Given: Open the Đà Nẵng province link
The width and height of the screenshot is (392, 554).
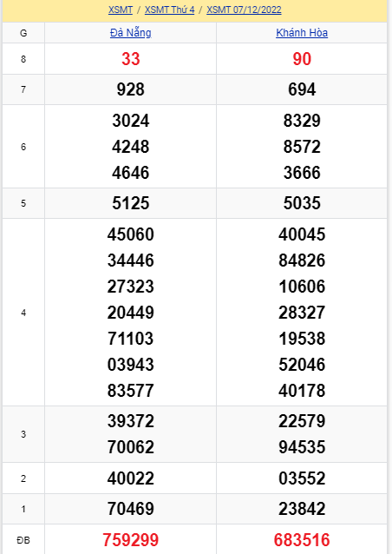Looking at the screenshot, I should click(131, 33).
